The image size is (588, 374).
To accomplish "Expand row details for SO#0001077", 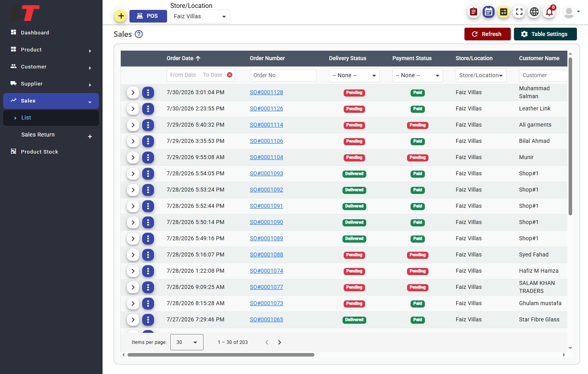I will pos(133,287).
